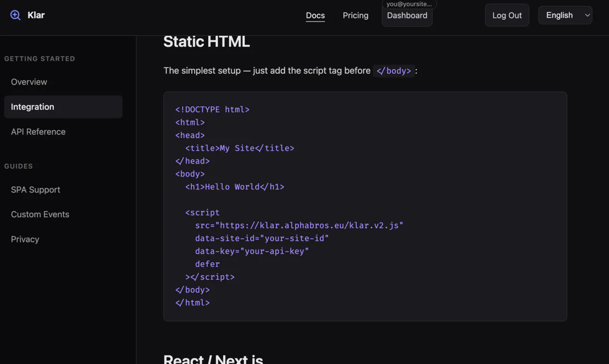
Task: Click the opening <body> code line
Action: coord(190,174)
